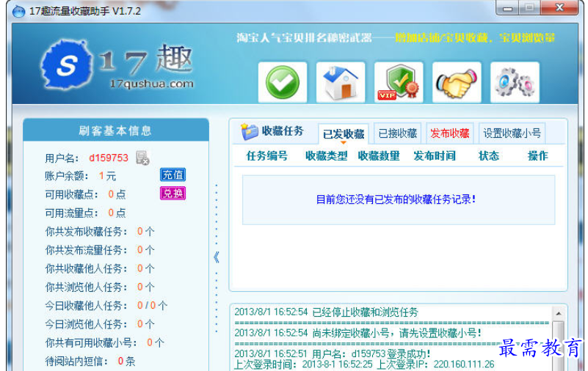The image size is (588, 371).
Task: Click the 可用流量点 label
Action: tap(71, 213)
